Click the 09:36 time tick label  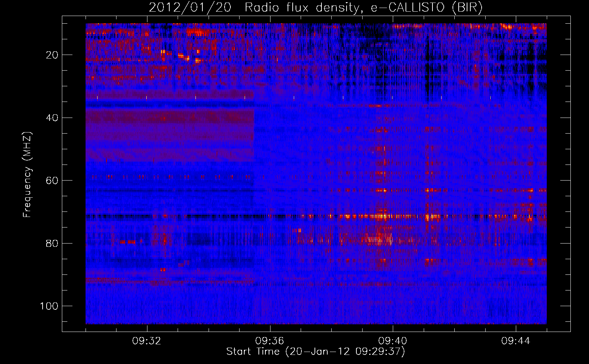pyautogui.click(x=270, y=341)
